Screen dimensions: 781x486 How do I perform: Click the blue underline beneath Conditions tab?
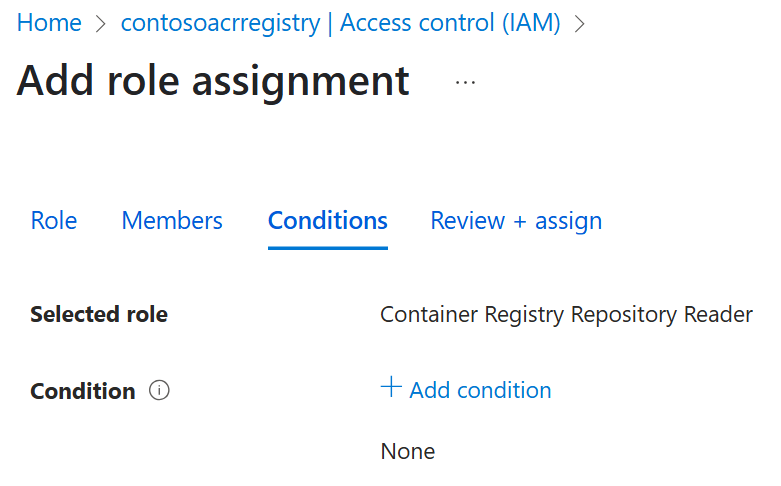[327, 246]
